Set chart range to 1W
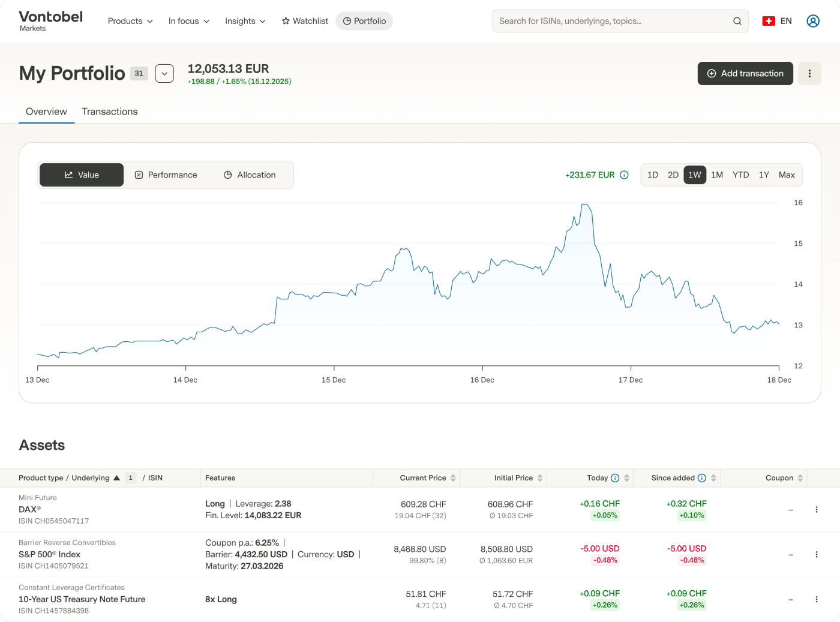Viewport: 840px width, 622px height. coord(695,175)
